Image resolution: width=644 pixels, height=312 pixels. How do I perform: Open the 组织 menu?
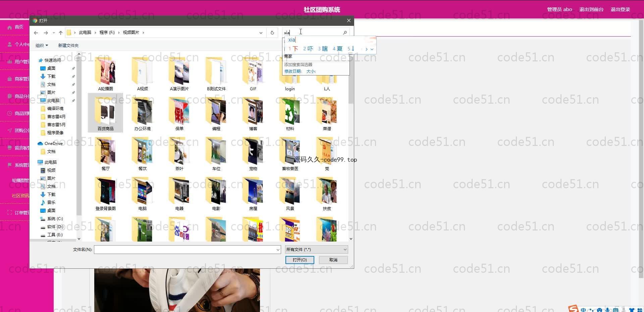(x=42, y=45)
